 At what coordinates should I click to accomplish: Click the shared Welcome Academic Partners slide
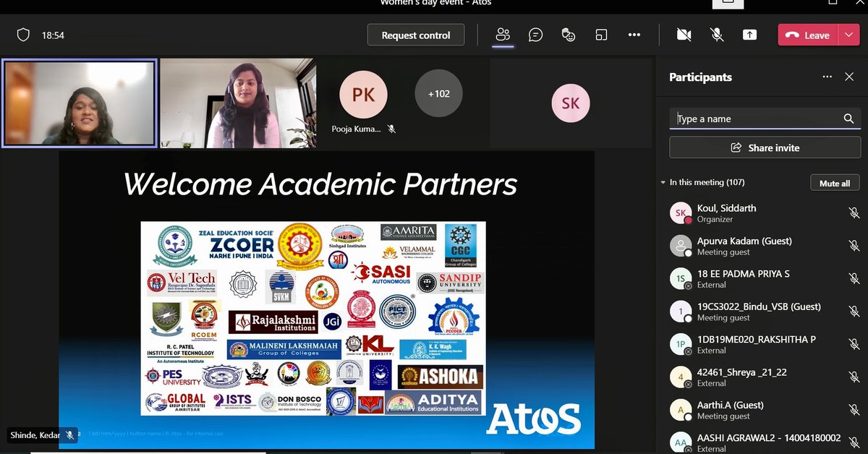click(327, 300)
